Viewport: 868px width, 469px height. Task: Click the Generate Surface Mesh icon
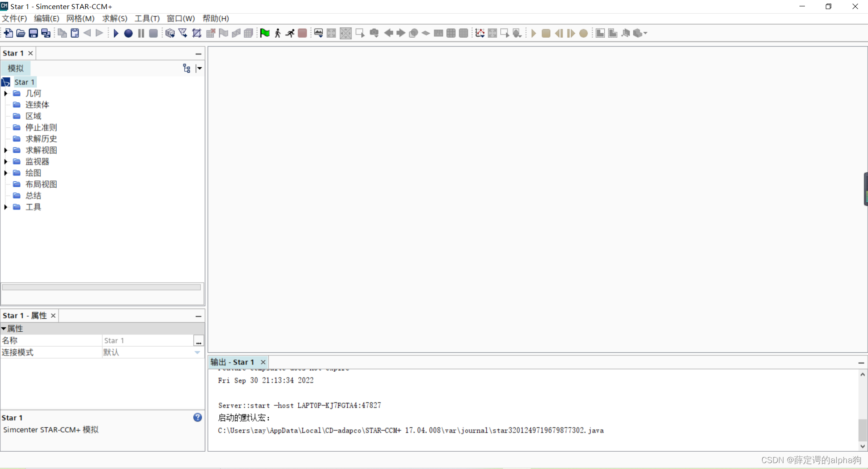point(183,33)
